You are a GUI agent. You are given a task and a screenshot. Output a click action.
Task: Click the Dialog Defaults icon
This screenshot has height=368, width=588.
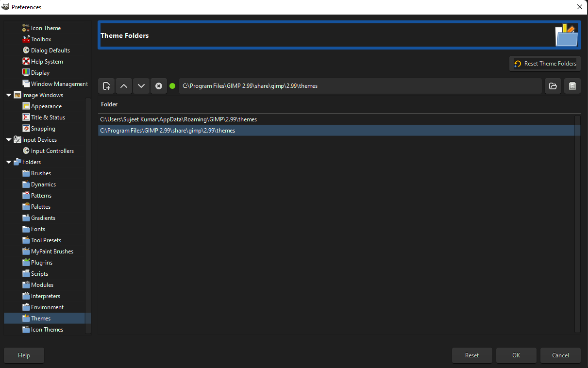point(26,50)
